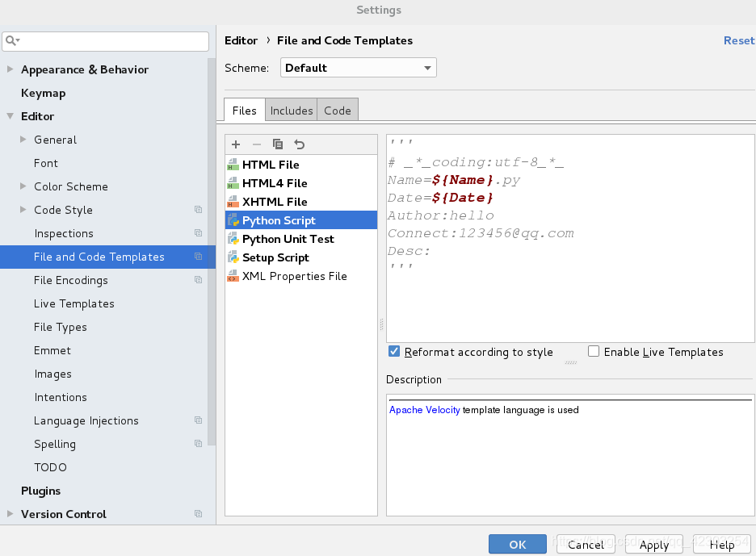
Task: Open the Apache Velocity link
Action: (x=424, y=409)
